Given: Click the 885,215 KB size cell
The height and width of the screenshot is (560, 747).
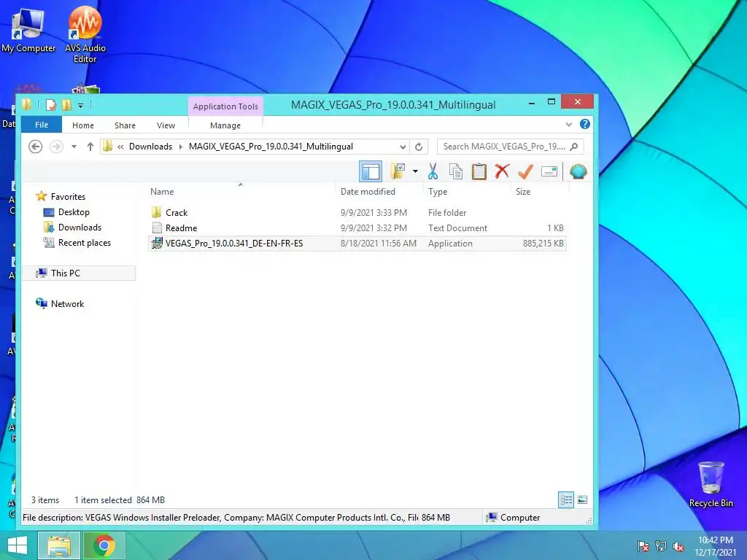Looking at the screenshot, I should tap(543, 244).
